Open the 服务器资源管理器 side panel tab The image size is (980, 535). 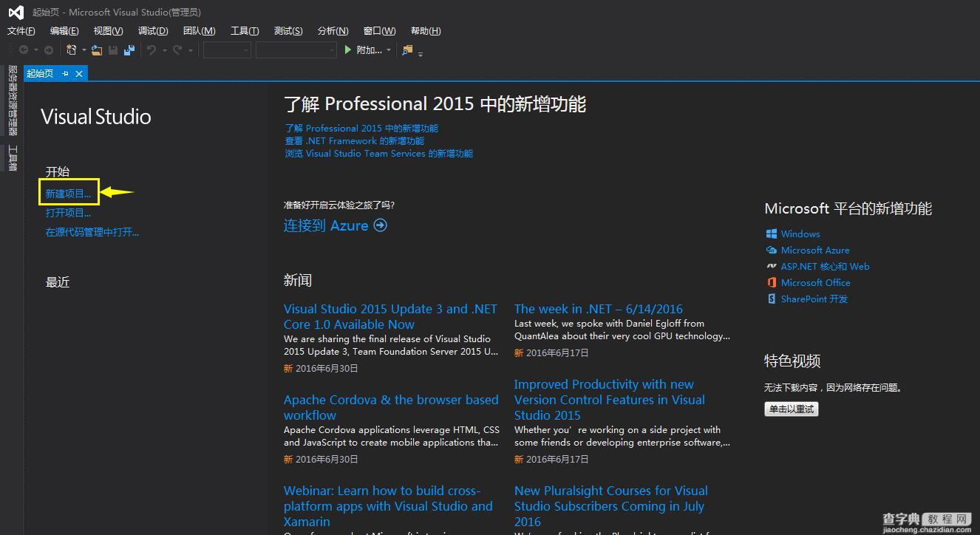pyautogui.click(x=13, y=100)
